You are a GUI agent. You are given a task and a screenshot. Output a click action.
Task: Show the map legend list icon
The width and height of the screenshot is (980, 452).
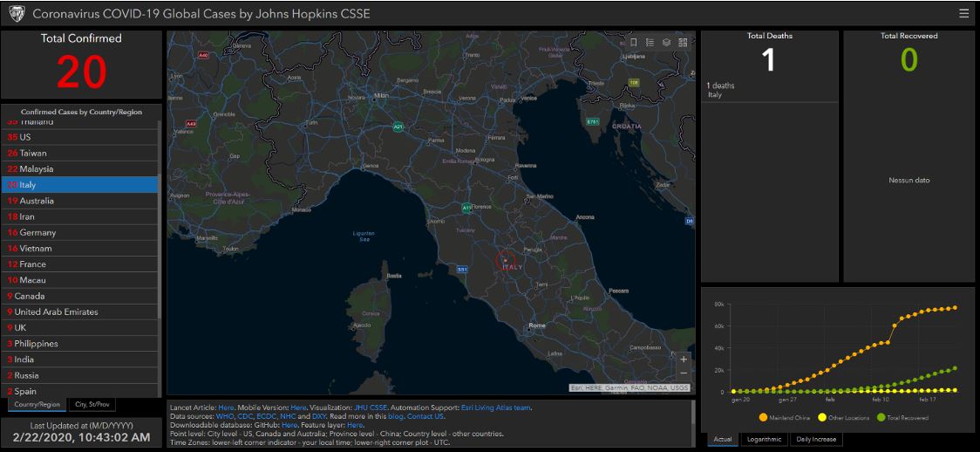pyautogui.click(x=650, y=42)
